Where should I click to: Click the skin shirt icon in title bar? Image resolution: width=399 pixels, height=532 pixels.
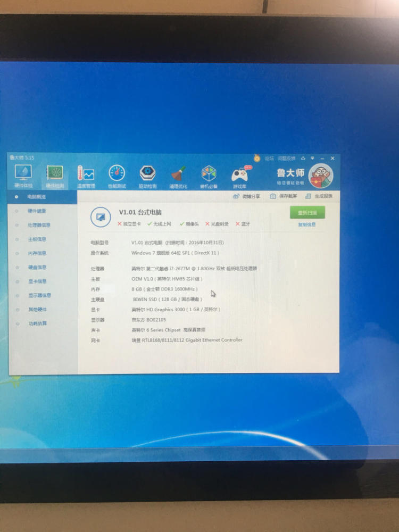click(303, 158)
